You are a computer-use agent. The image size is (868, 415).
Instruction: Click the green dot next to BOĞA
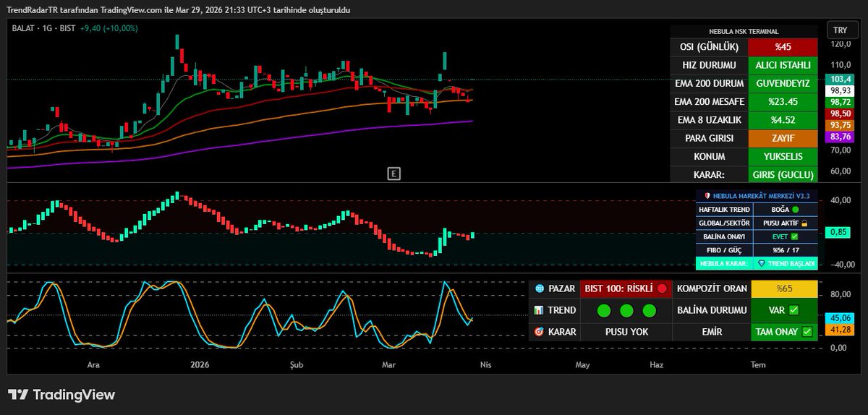[796, 209]
